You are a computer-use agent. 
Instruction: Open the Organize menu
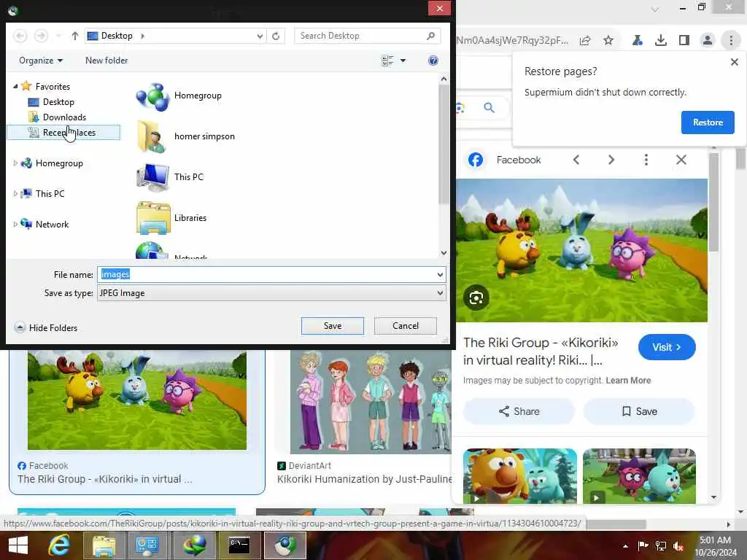tap(41, 61)
